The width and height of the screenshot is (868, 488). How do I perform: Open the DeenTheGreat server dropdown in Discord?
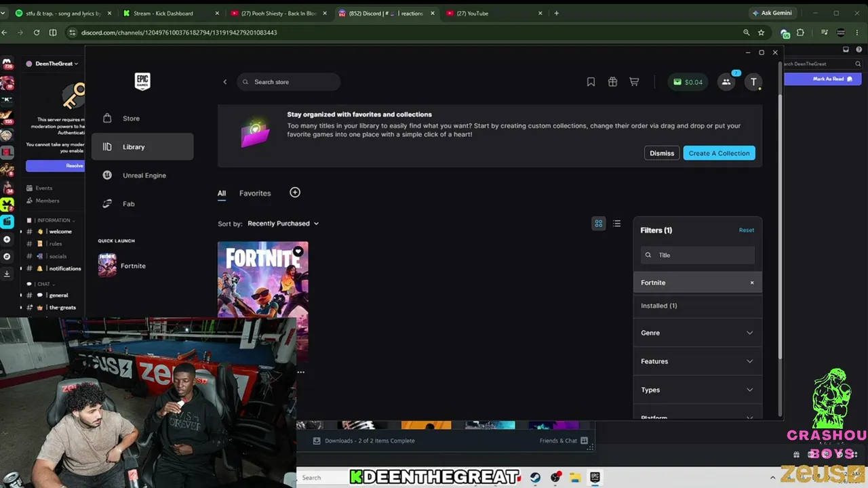click(53, 64)
